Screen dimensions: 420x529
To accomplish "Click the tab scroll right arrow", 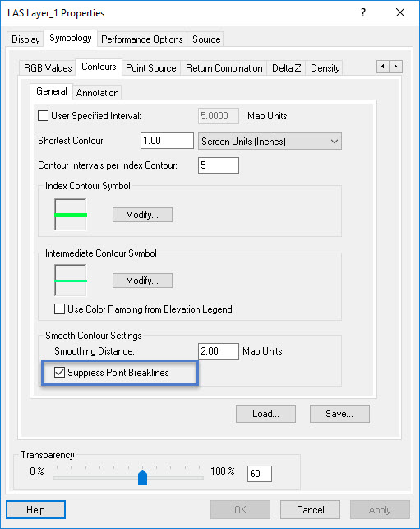I will [395, 67].
